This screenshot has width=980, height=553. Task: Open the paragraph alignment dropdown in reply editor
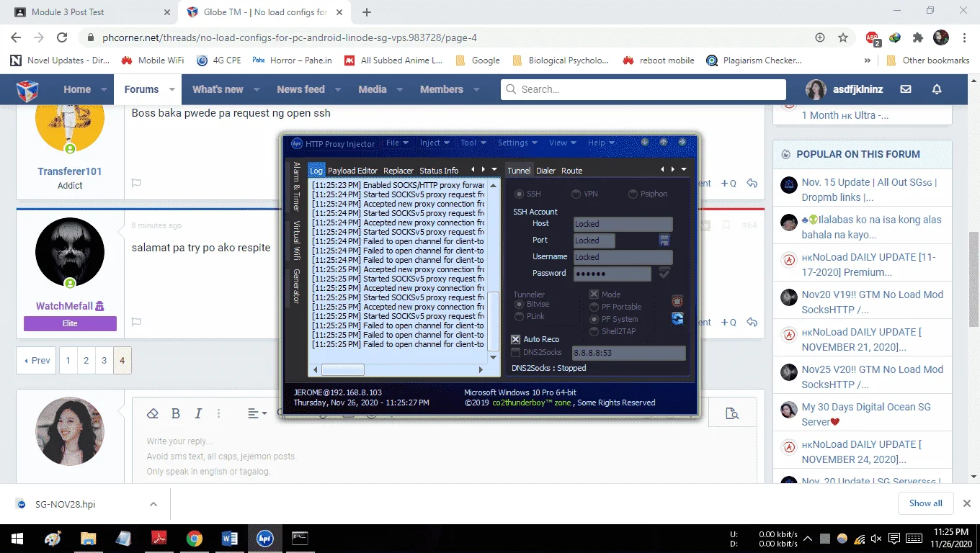click(x=257, y=413)
